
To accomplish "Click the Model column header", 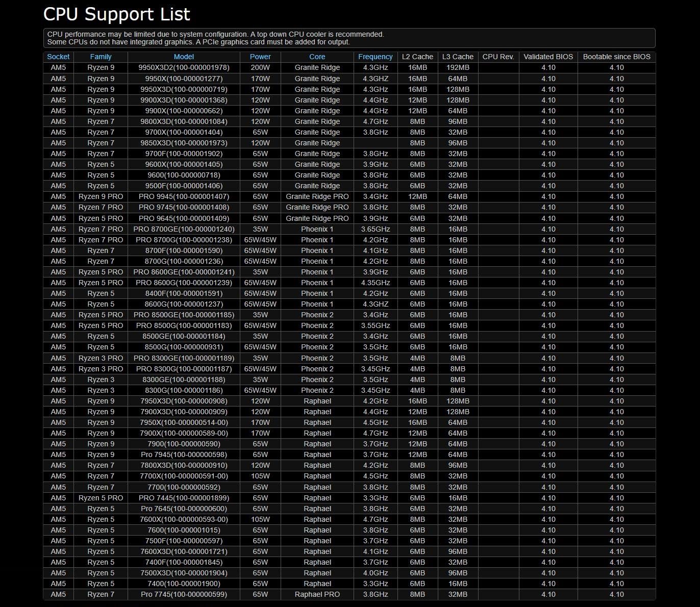I will click(x=184, y=57).
